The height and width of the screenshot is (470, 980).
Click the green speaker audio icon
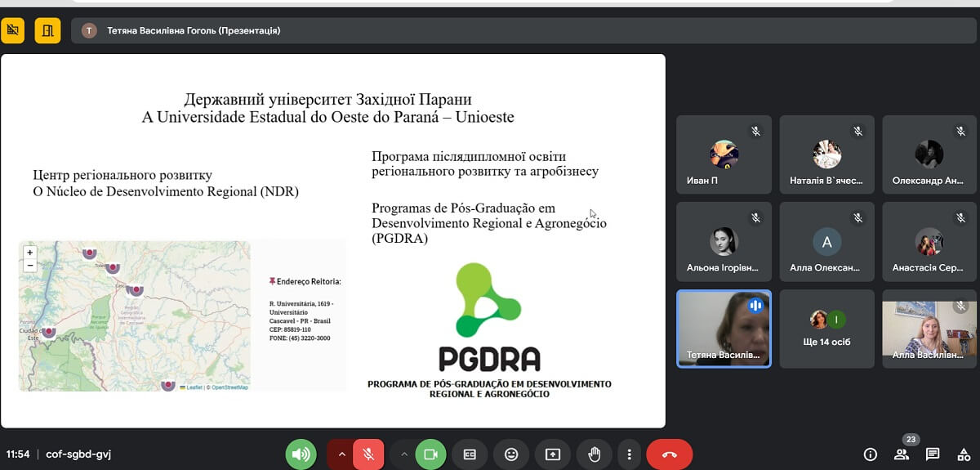point(301,454)
